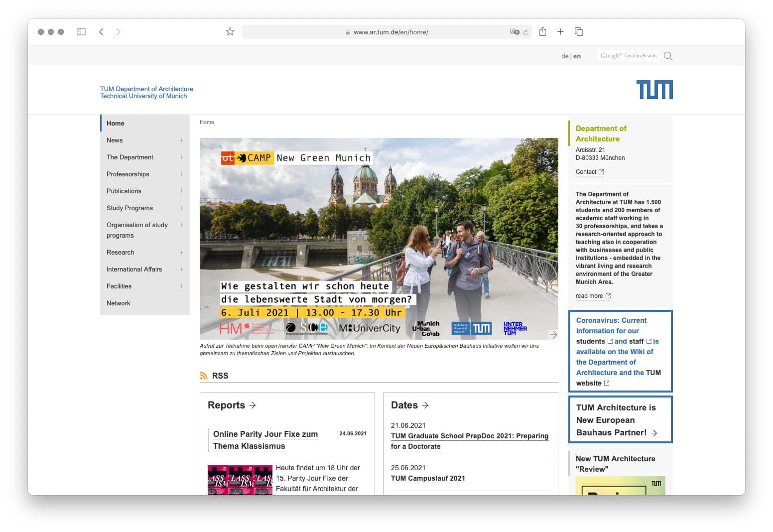773x532 pixels.
Task: Select Professorships in the side navigation
Action: [x=128, y=174]
